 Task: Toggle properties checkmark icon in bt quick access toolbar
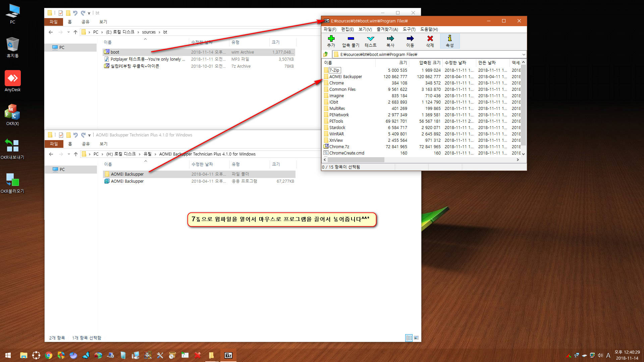[x=61, y=13]
